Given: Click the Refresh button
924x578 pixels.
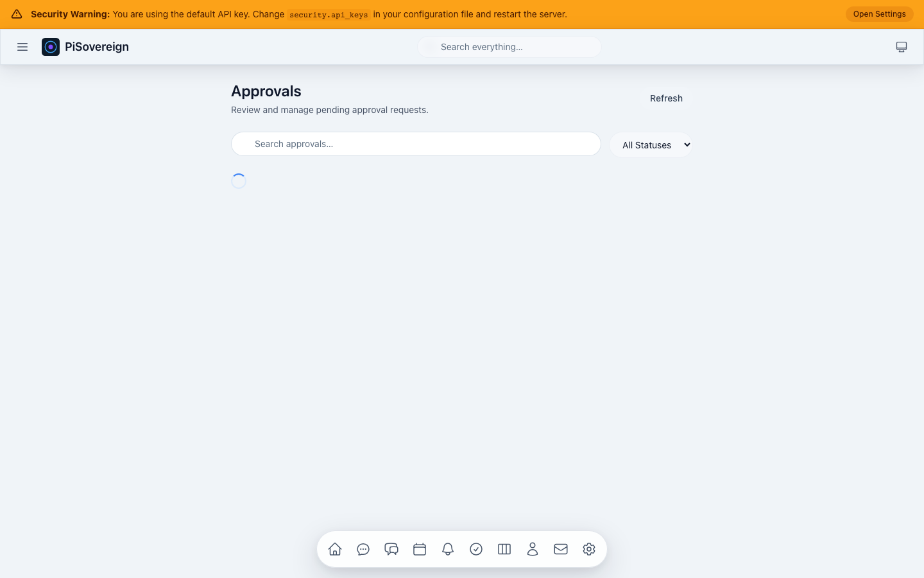Looking at the screenshot, I should pyautogui.click(x=666, y=98).
